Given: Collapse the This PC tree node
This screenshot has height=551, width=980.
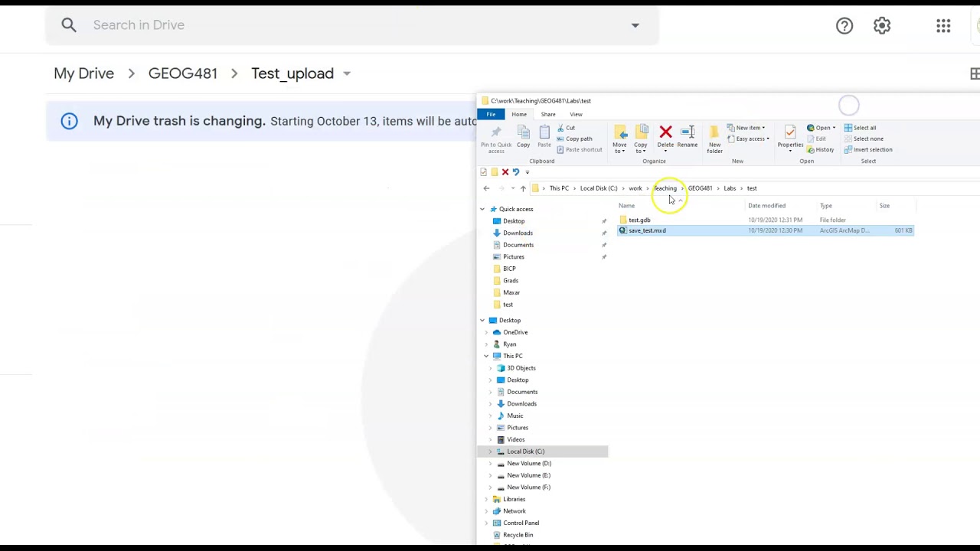Looking at the screenshot, I should point(486,356).
